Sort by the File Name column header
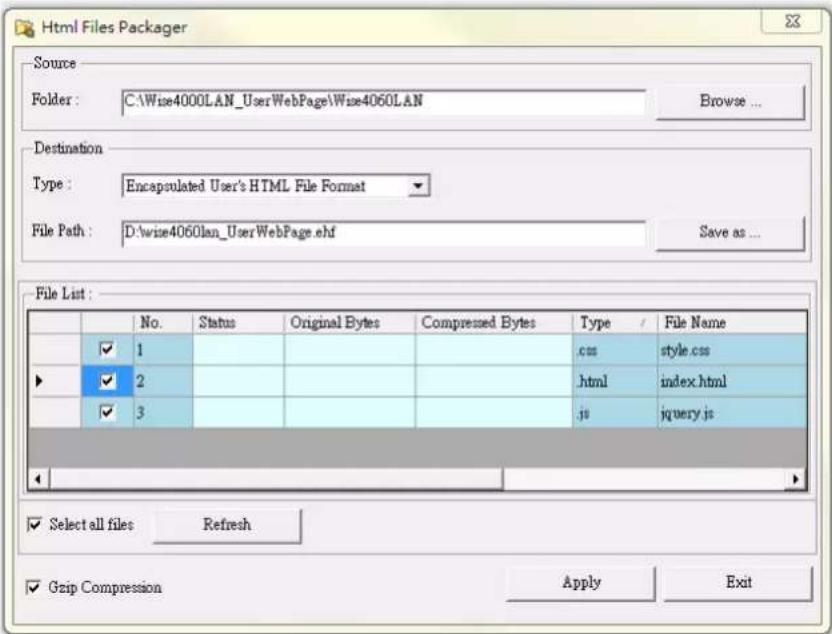 pos(732,322)
